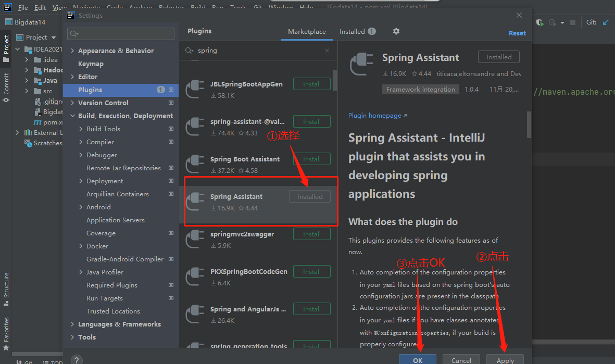
Task: Click the Build Tools project-level icon
Action: pyautogui.click(x=171, y=129)
